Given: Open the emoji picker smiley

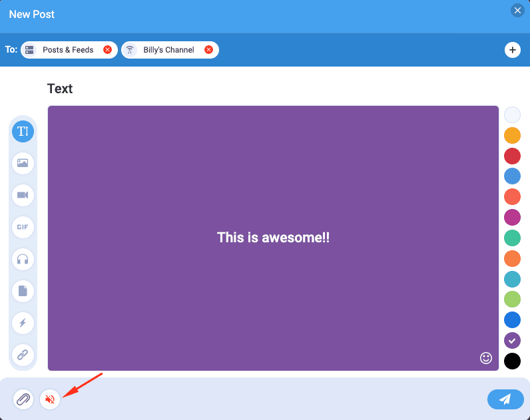Looking at the screenshot, I should 485,358.
